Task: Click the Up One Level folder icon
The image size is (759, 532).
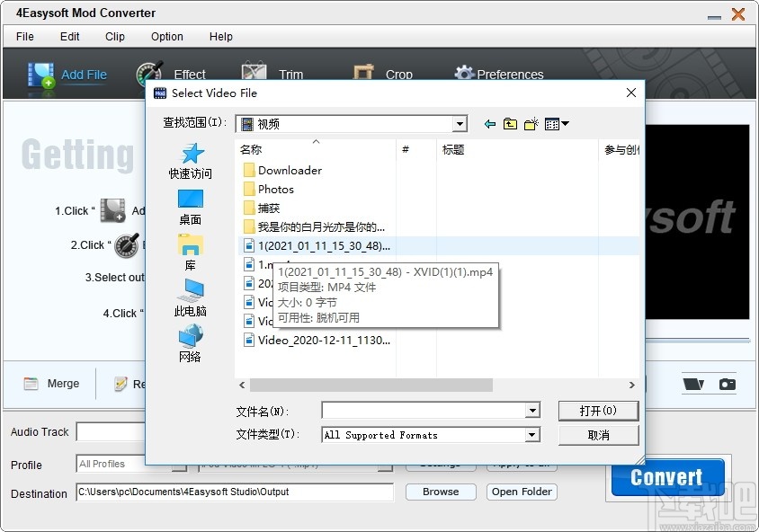Action: pos(509,124)
